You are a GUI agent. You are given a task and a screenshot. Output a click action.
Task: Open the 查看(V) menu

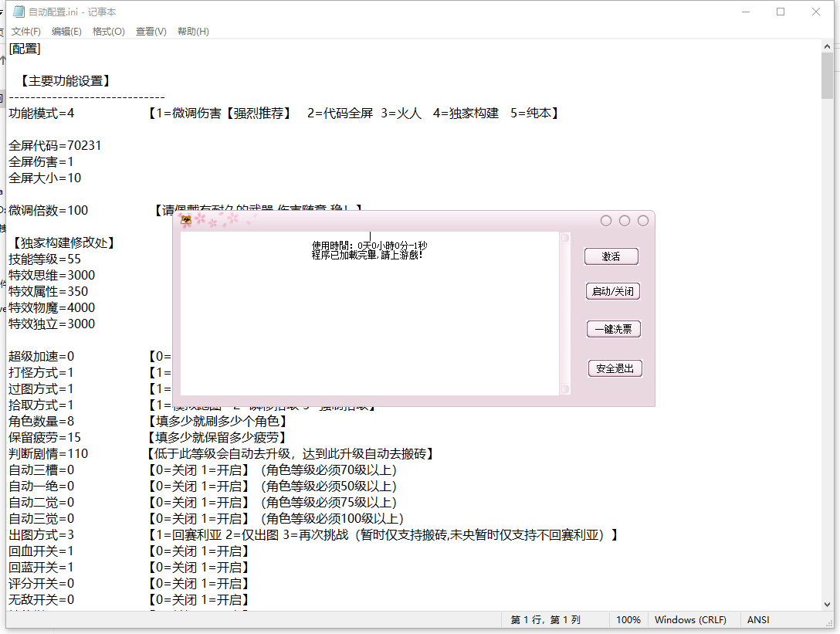coord(151,32)
